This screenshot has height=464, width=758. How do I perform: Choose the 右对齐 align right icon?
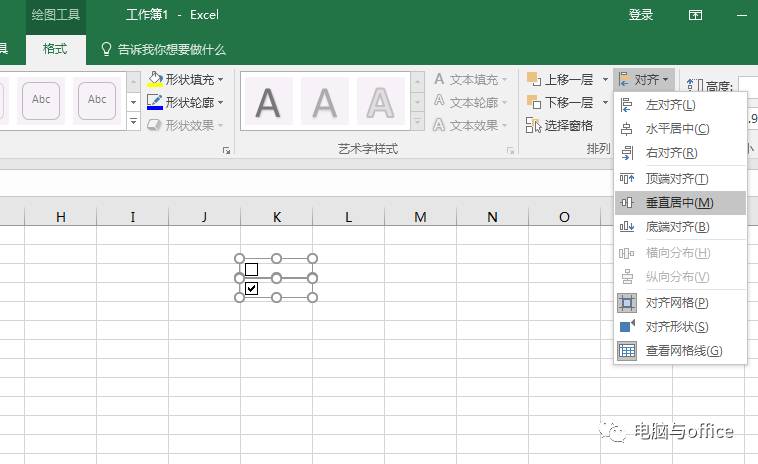click(627, 153)
